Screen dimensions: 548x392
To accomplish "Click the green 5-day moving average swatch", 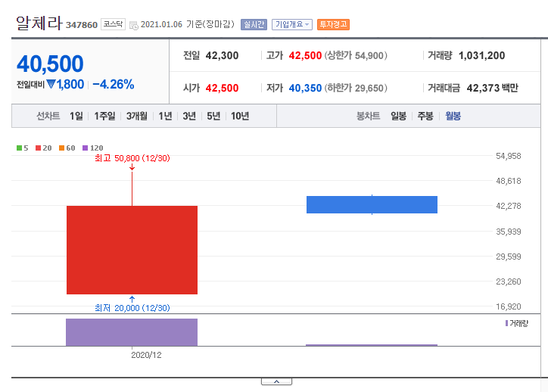I will point(19,148).
